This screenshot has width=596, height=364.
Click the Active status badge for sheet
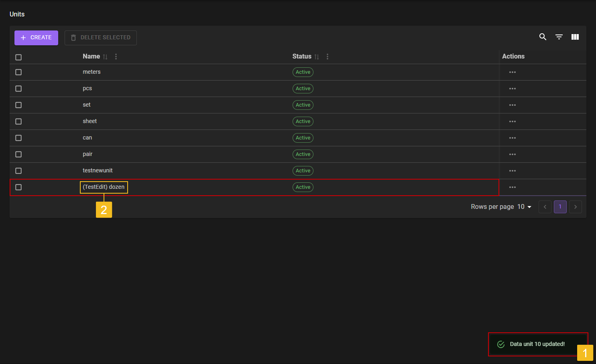pos(303,121)
